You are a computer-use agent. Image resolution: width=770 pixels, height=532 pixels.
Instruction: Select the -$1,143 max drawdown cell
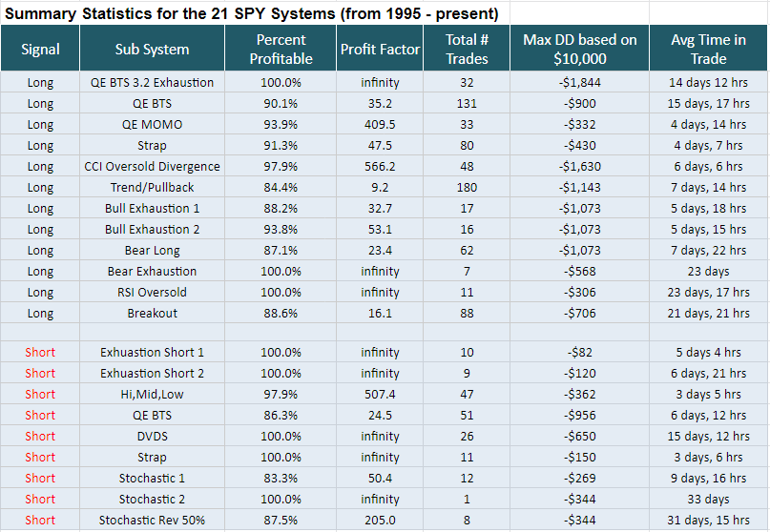click(x=579, y=187)
